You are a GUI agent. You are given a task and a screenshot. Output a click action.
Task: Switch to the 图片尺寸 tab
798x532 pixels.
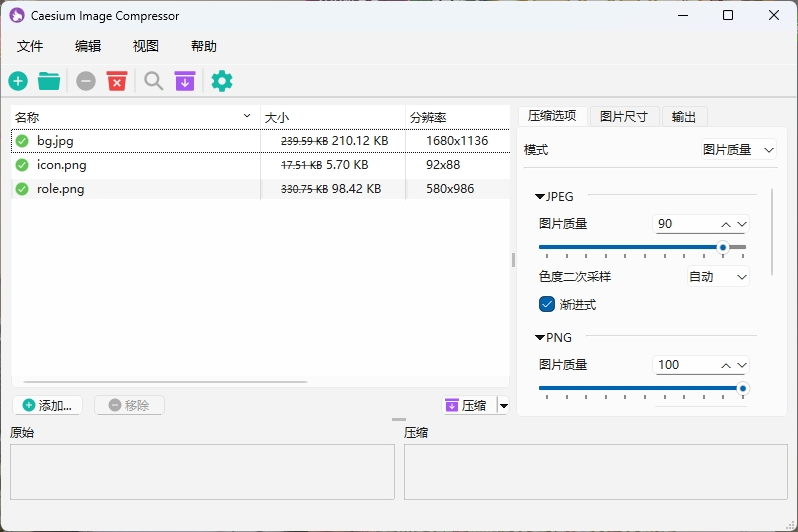click(624, 117)
